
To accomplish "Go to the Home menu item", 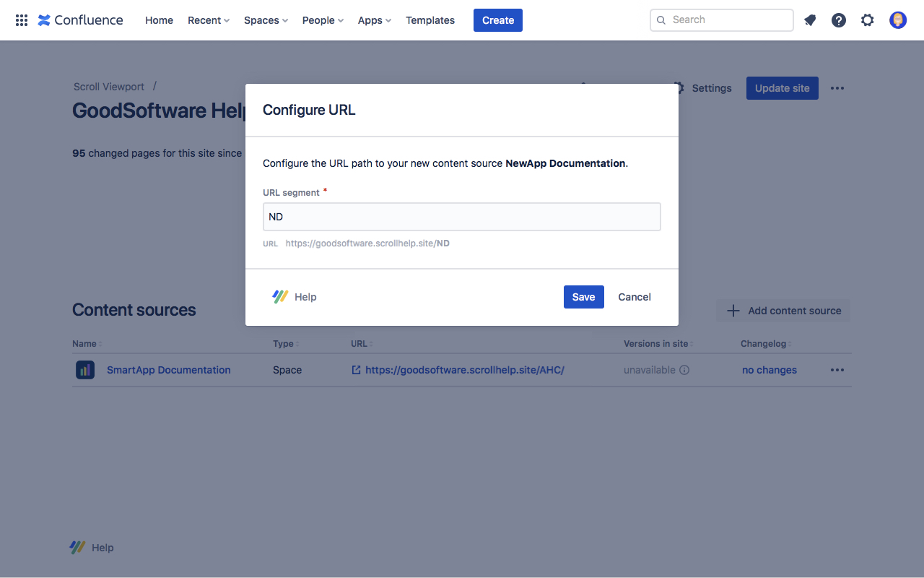I will tap(159, 20).
